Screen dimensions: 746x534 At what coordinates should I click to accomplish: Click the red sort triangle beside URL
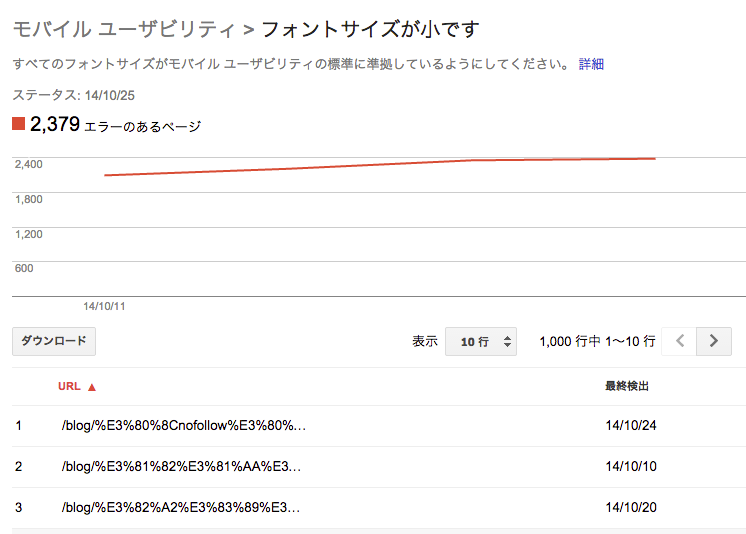[92, 387]
